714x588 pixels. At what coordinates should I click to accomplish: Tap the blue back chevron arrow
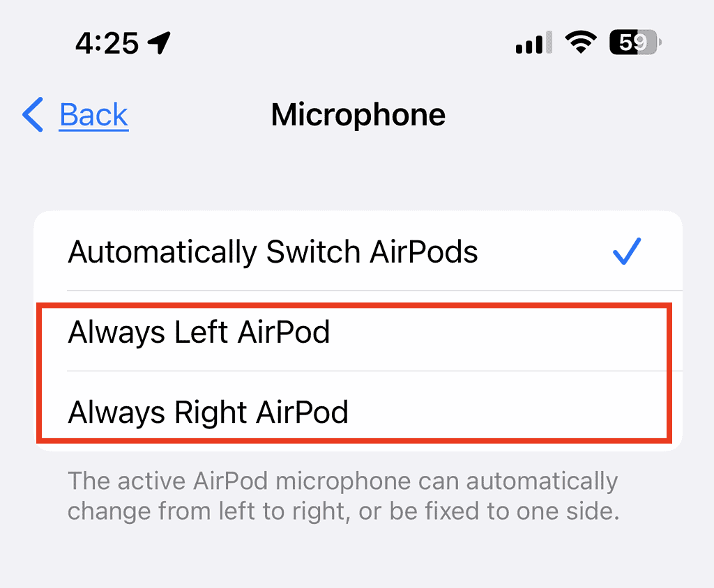33,115
